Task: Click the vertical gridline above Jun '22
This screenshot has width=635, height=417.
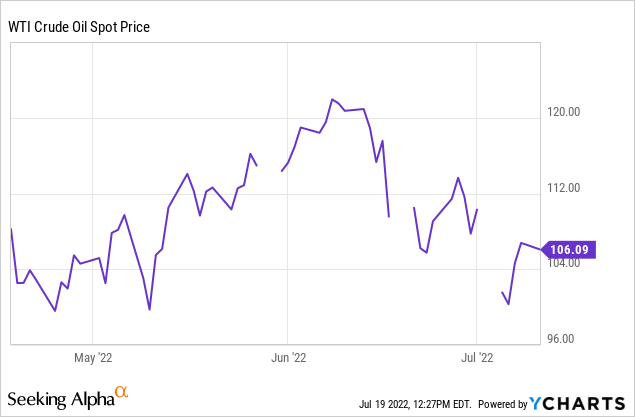Action: (x=287, y=200)
